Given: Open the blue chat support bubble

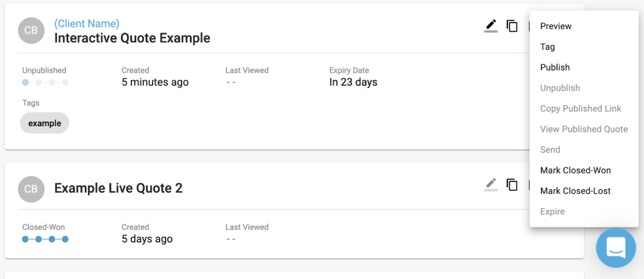Looking at the screenshot, I should 616,248.
